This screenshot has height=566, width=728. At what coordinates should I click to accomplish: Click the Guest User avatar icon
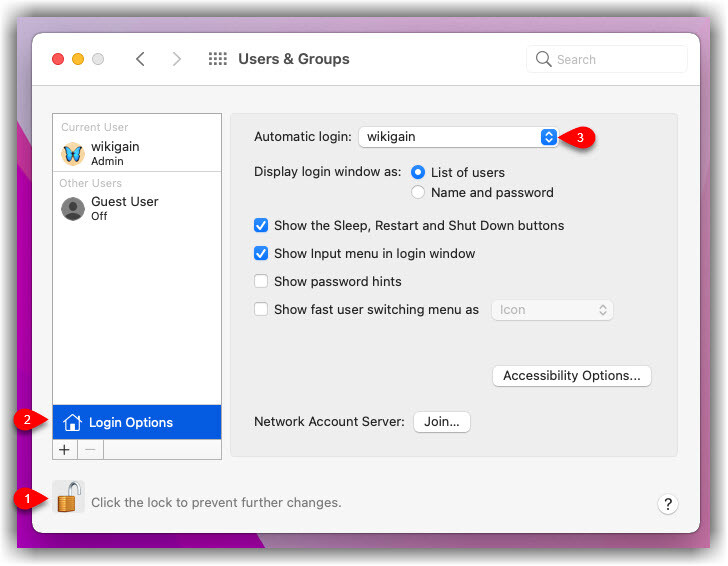coord(73,208)
